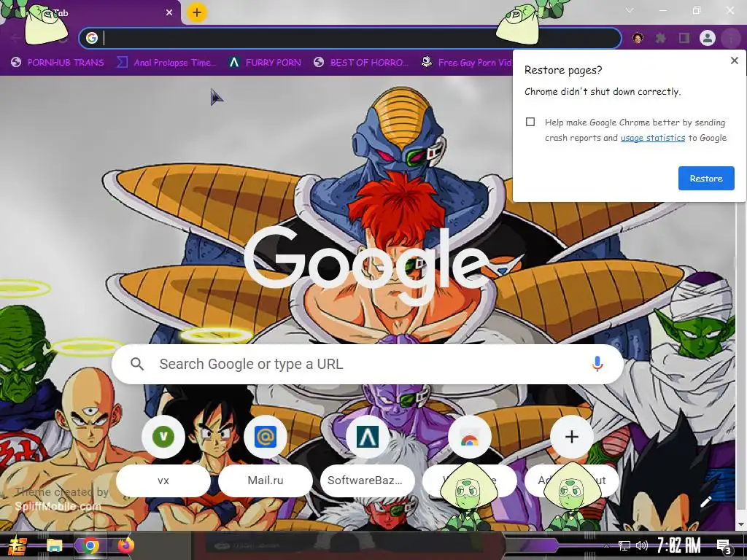Start voice search with the microphone icon

point(597,364)
